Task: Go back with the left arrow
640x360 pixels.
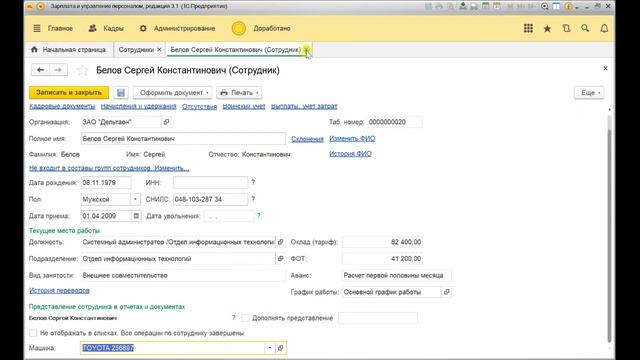Action: click(x=40, y=70)
